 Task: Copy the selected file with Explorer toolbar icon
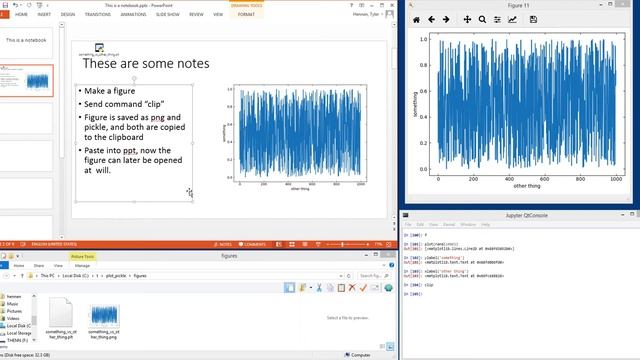330,288
